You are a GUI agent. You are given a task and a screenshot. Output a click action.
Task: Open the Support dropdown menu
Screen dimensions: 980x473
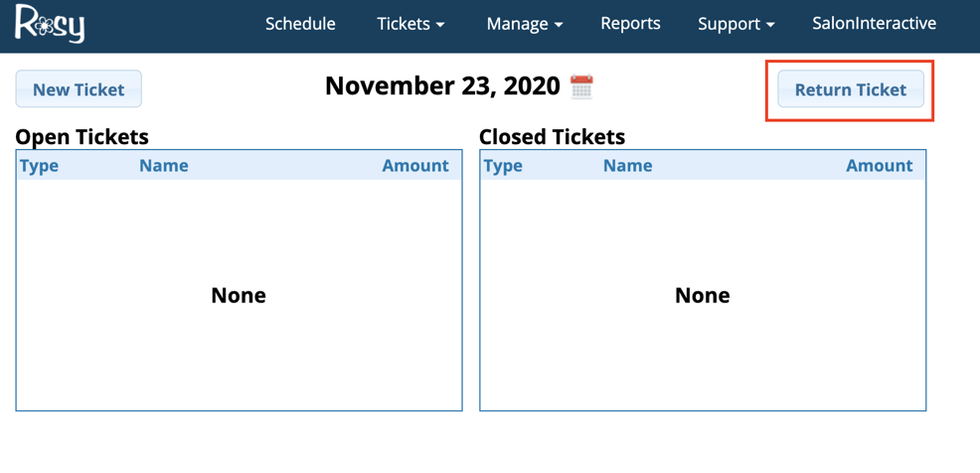(x=735, y=24)
